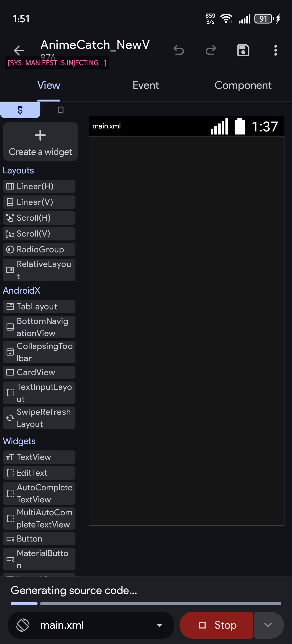The height and width of the screenshot is (644, 292).
Task: Expand the chevron next to Stop
Action: [x=268, y=625]
